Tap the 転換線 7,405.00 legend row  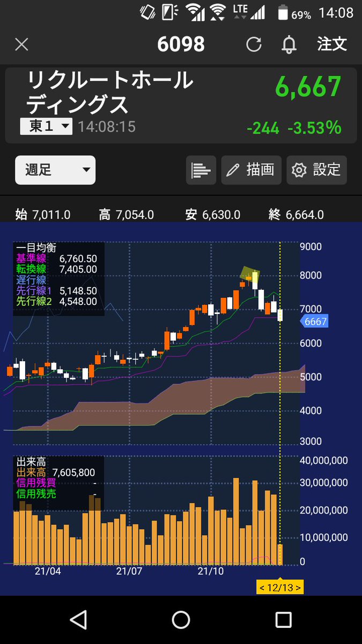[x=57, y=269]
